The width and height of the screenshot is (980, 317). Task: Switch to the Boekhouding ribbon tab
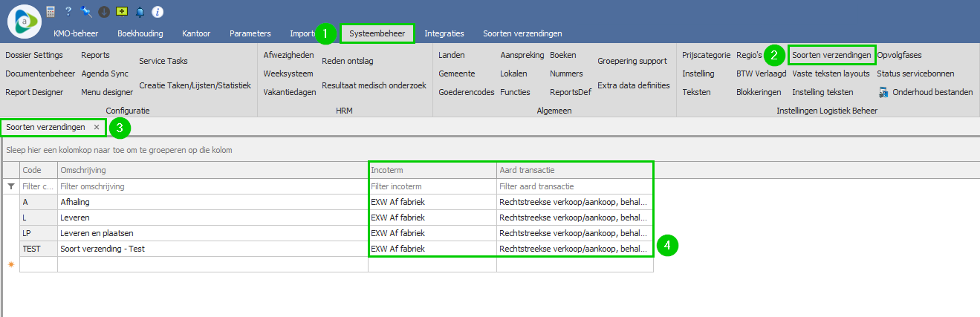coord(140,33)
